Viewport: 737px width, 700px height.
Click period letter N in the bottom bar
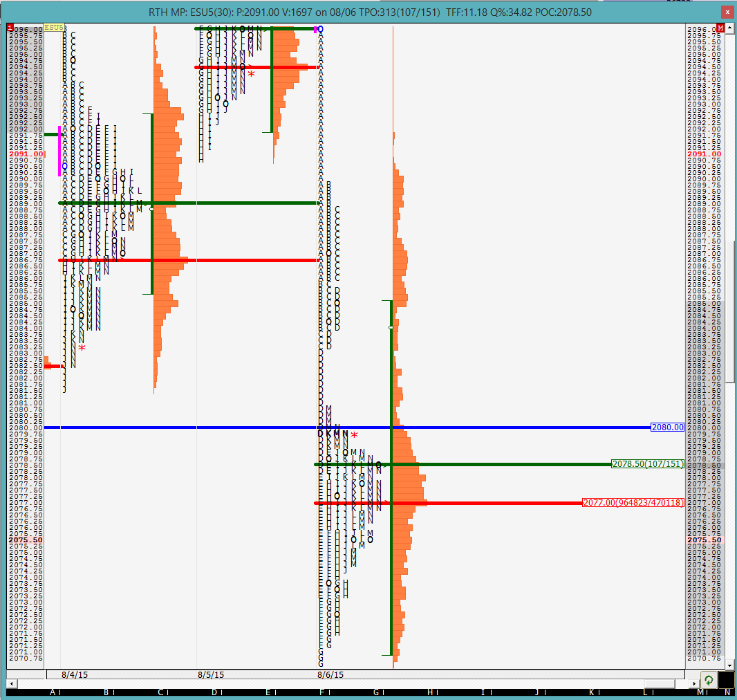pos(727,692)
